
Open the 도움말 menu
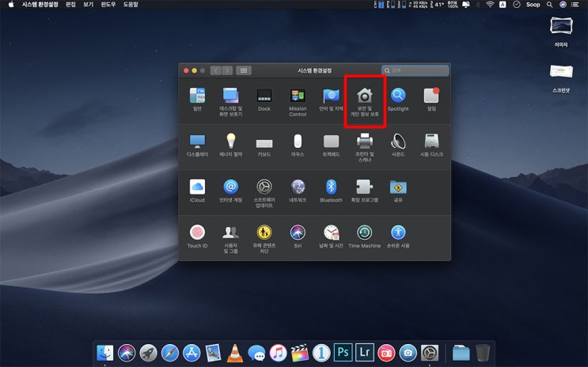pos(131,5)
